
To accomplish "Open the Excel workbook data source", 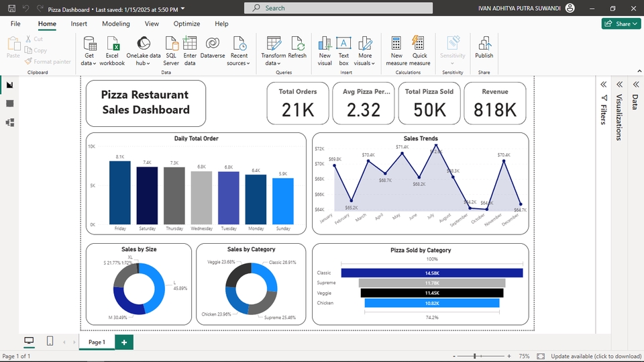I will coord(112,51).
